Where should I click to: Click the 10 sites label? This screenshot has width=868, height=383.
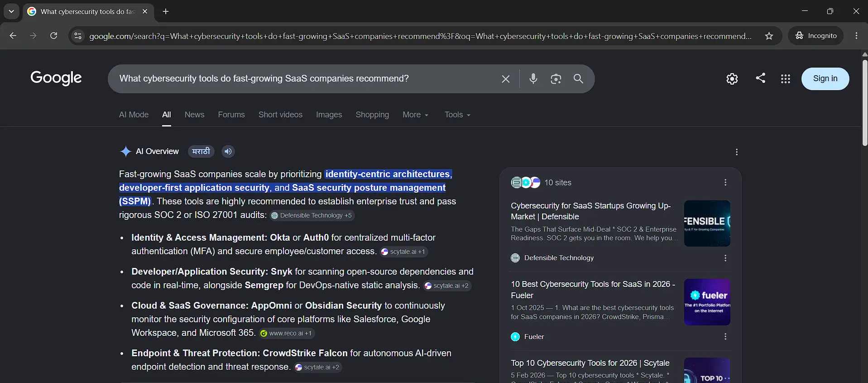558,183
